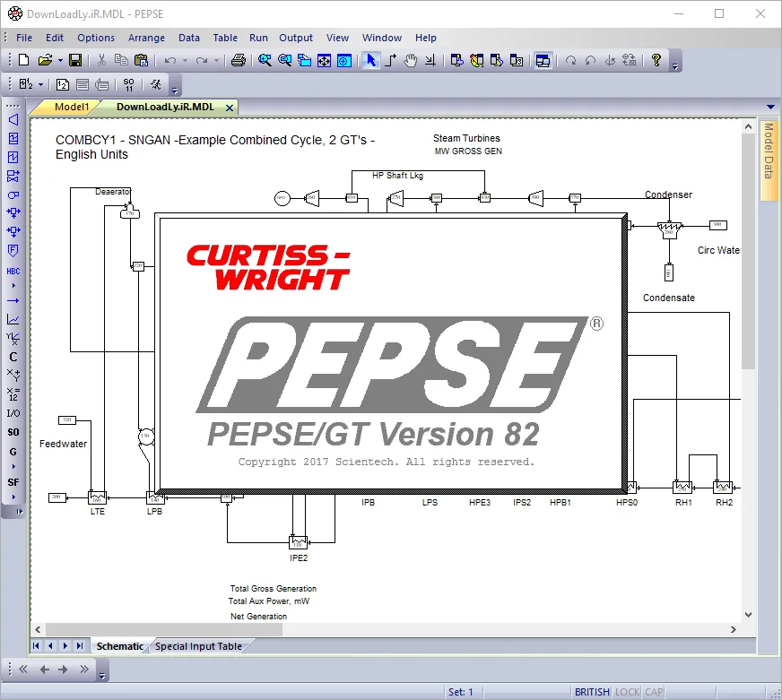
Task: Paste from clipboard icon
Action: 142,60
